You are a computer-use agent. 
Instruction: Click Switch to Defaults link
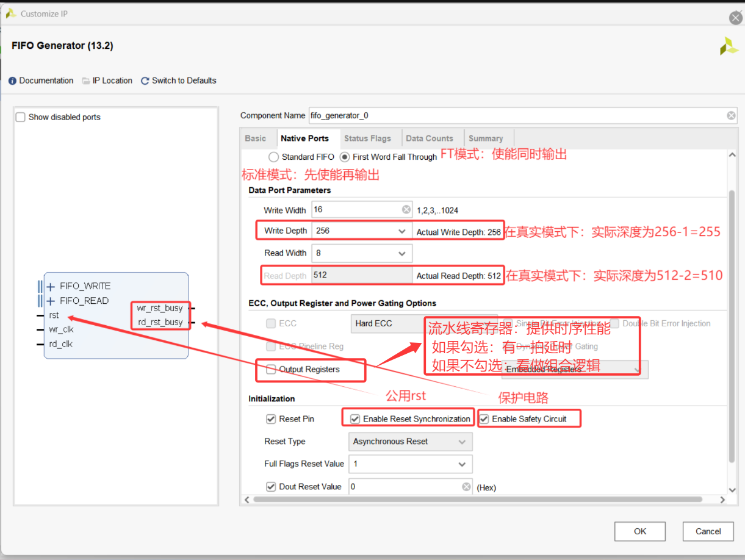click(184, 81)
